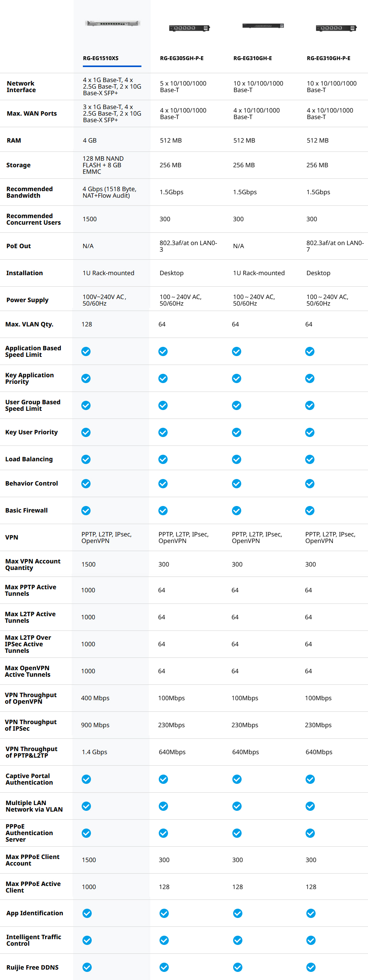Click the RG-EG310GH-P-E product image
This screenshot has width=368, height=980.
336,28
